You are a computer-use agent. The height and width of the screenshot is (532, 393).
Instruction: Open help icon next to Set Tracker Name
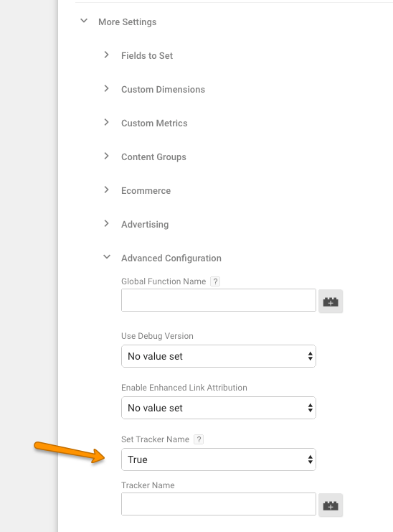pyautogui.click(x=199, y=439)
